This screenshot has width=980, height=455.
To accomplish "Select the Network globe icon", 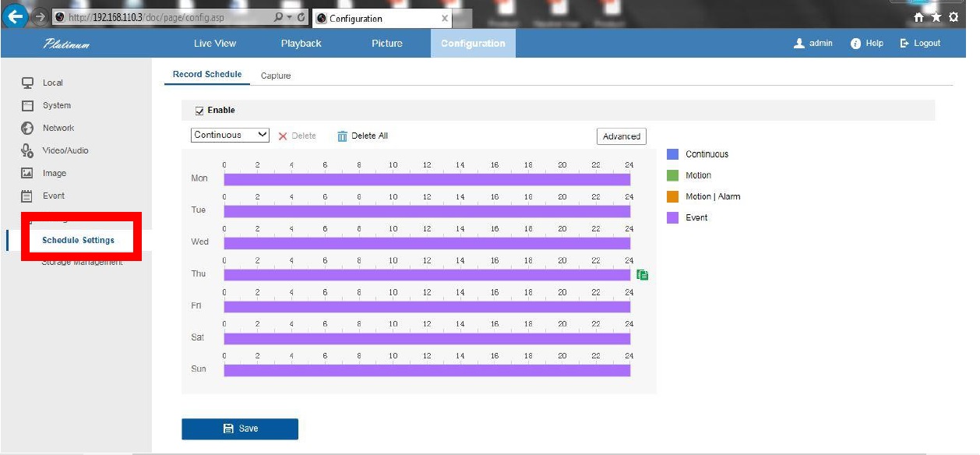I will pos(27,128).
